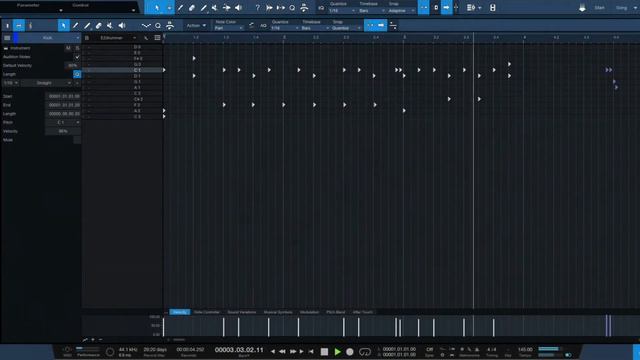
Task: Open the Action dropdown menu
Action: tap(196, 25)
